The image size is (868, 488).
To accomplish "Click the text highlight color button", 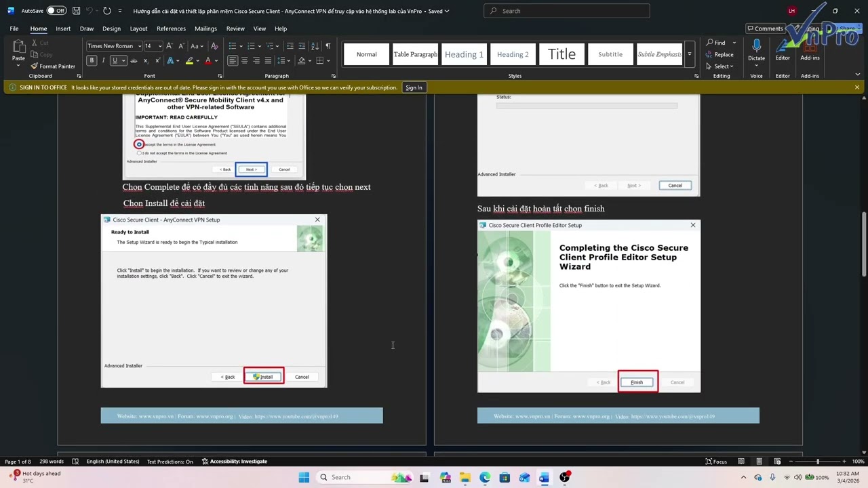I will coord(189,60).
